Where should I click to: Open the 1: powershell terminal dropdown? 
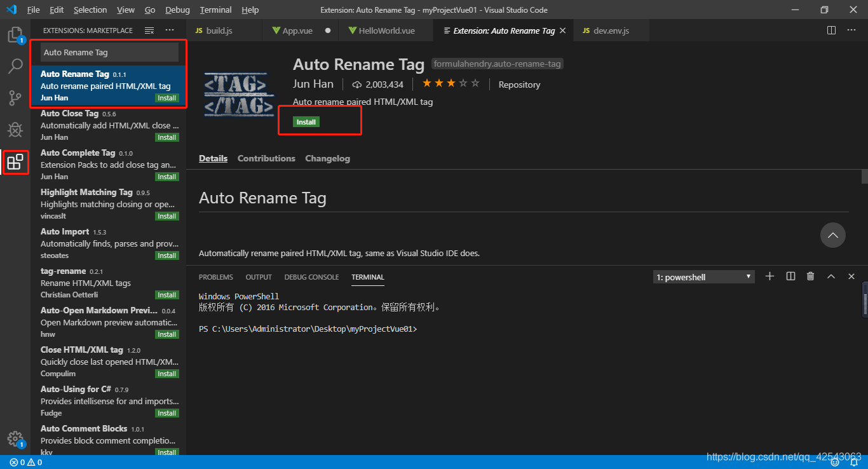click(x=703, y=276)
